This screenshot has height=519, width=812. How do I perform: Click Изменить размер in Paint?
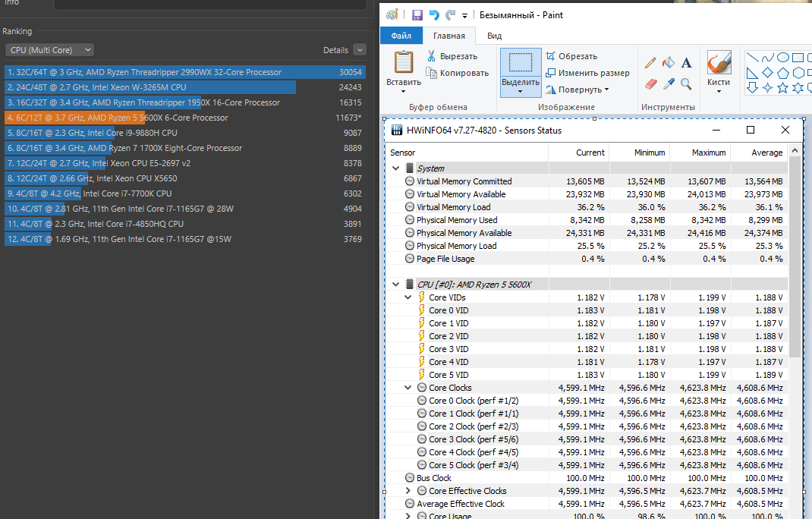click(588, 73)
